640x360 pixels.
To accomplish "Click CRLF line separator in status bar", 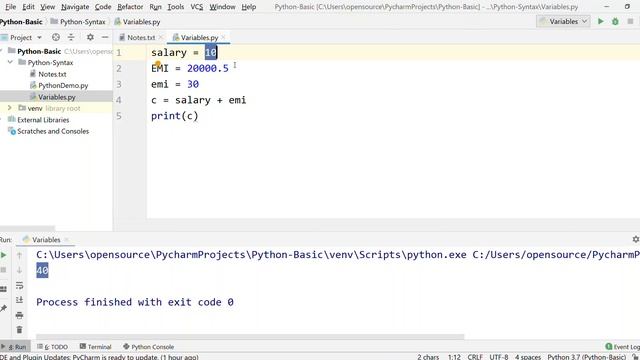I will click(475, 357).
